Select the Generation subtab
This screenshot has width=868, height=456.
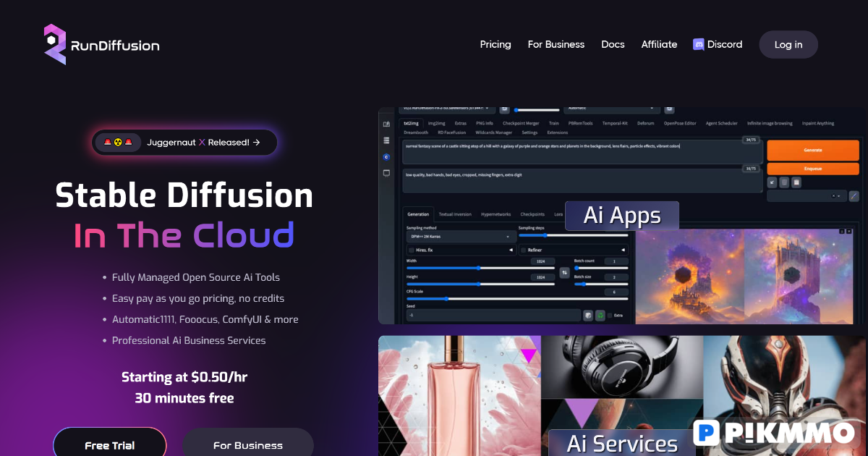pos(418,214)
